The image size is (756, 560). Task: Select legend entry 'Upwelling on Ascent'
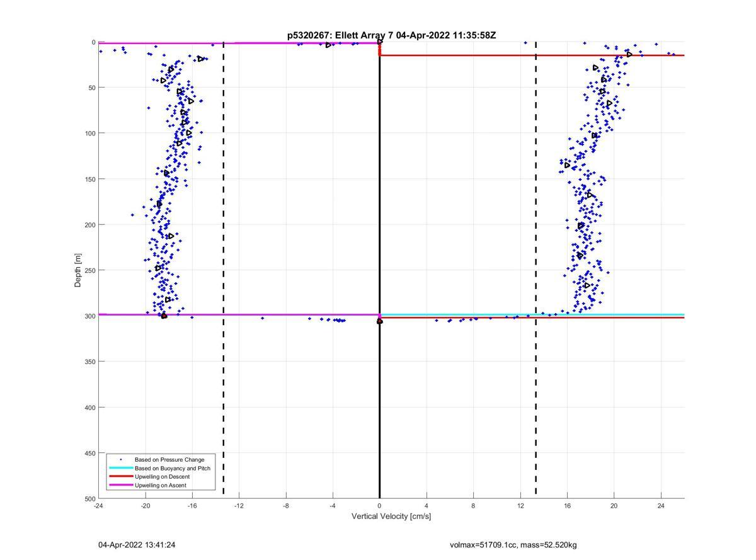(x=161, y=485)
